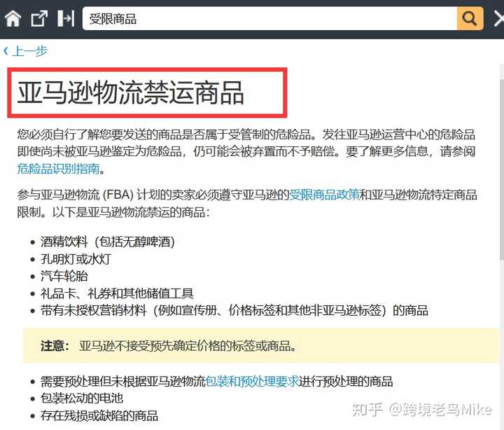
Task: Click the back chevron beside 上一步
Action: pos(6,51)
